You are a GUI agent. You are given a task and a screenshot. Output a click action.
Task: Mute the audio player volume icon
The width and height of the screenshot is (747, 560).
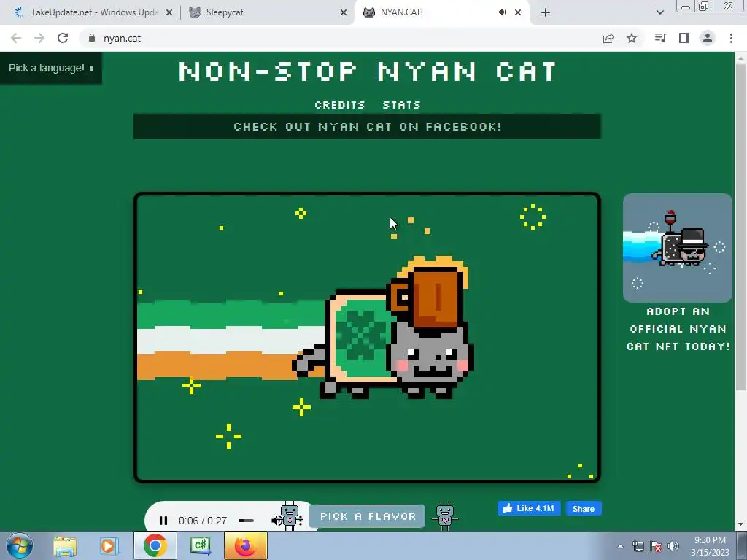pos(276,521)
